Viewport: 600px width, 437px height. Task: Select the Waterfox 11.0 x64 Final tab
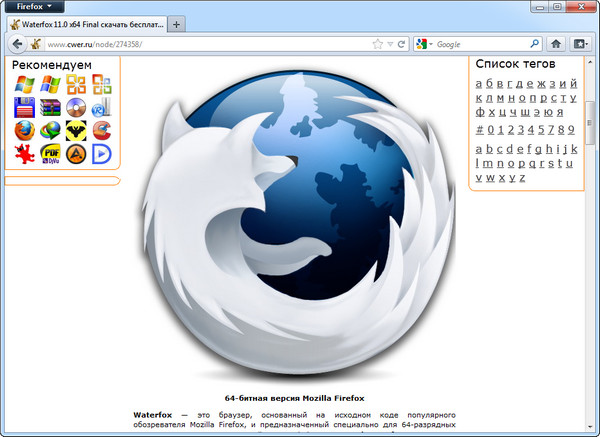click(85, 23)
